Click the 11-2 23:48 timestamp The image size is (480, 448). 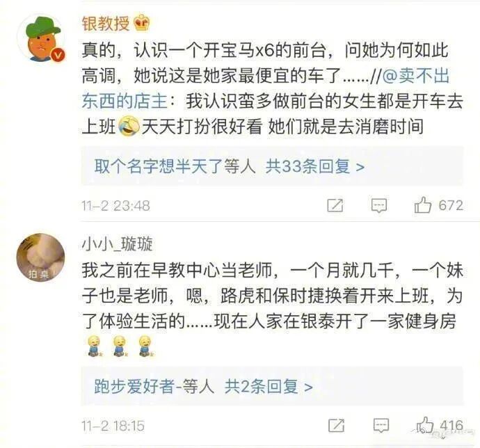point(115,205)
